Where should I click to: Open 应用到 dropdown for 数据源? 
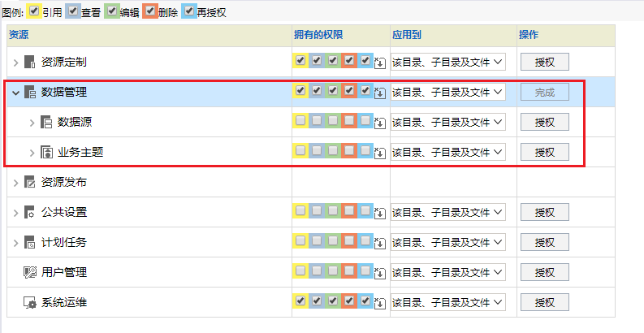(448, 122)
